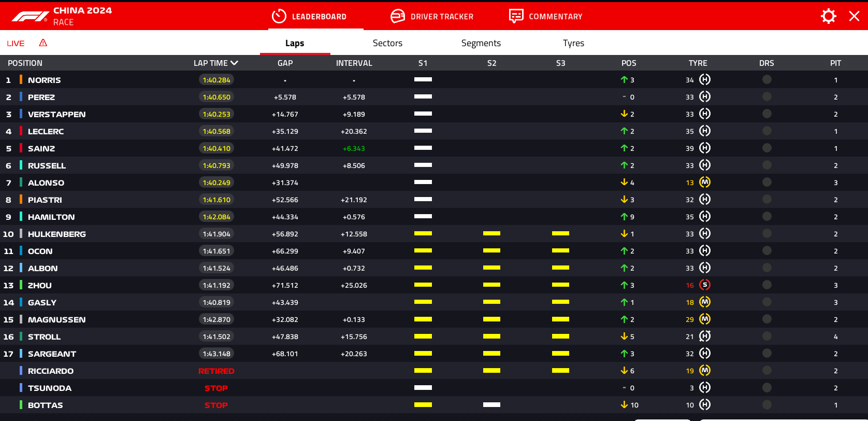This screenshot has height=421, width=868.
Task: Click the LIVE indicator
Action: point(16,43)
